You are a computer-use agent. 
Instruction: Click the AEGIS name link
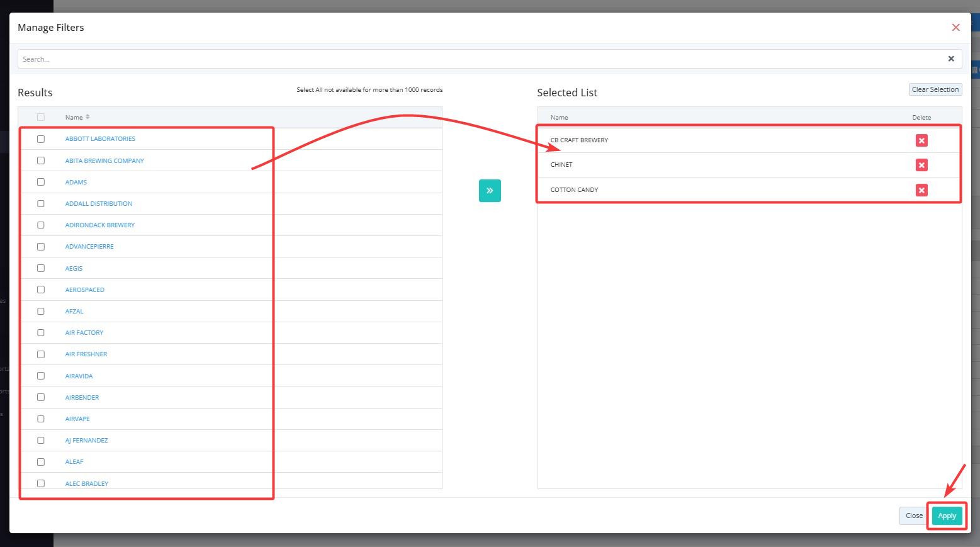coord(74,268)
